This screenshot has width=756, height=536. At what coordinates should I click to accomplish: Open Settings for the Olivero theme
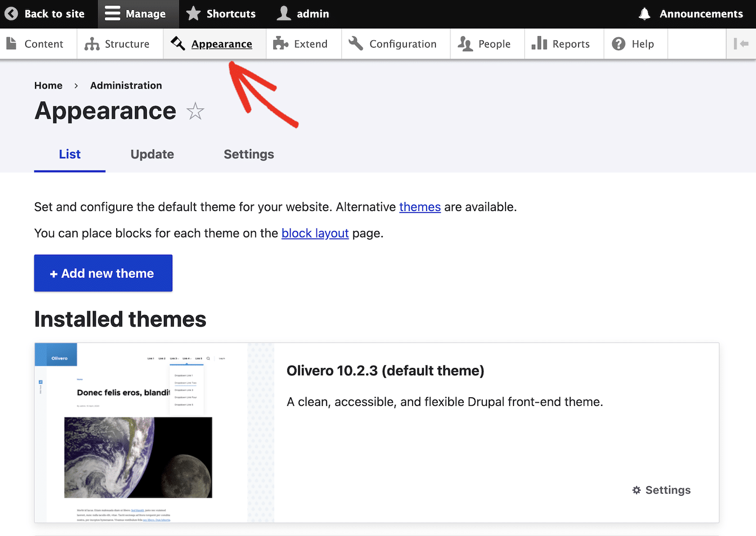[660, 490]
